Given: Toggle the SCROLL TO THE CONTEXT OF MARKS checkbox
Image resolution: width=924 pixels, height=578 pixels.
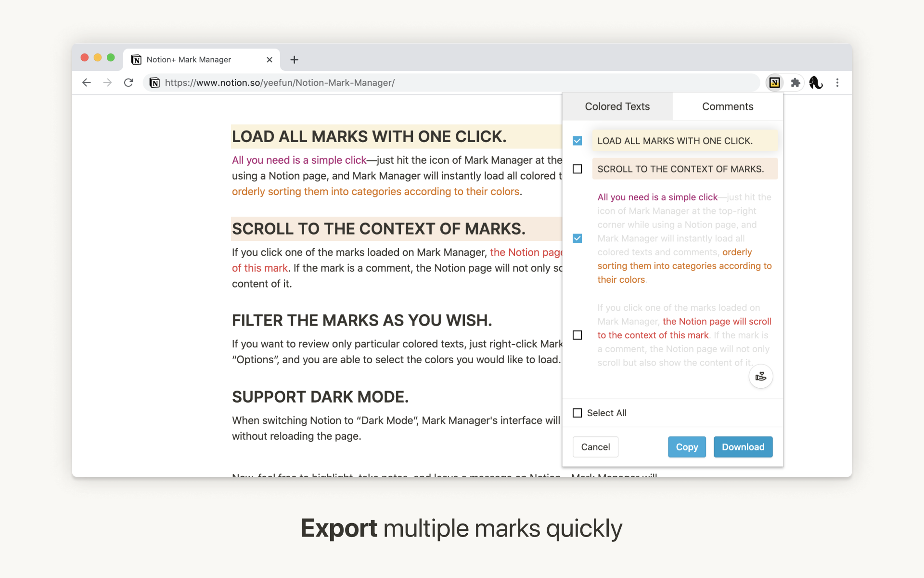Looking at the screenshot, I should 577,169.
